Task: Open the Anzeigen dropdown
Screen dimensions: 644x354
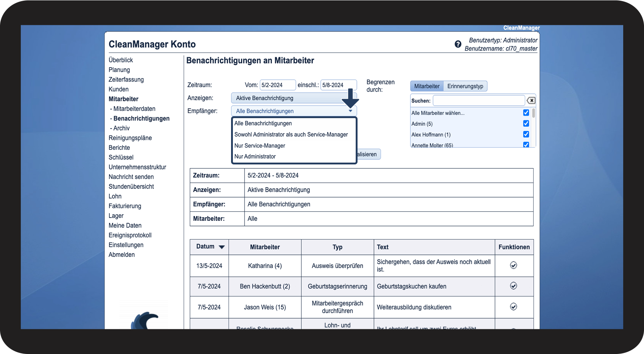Action: [x=290, y=98]
